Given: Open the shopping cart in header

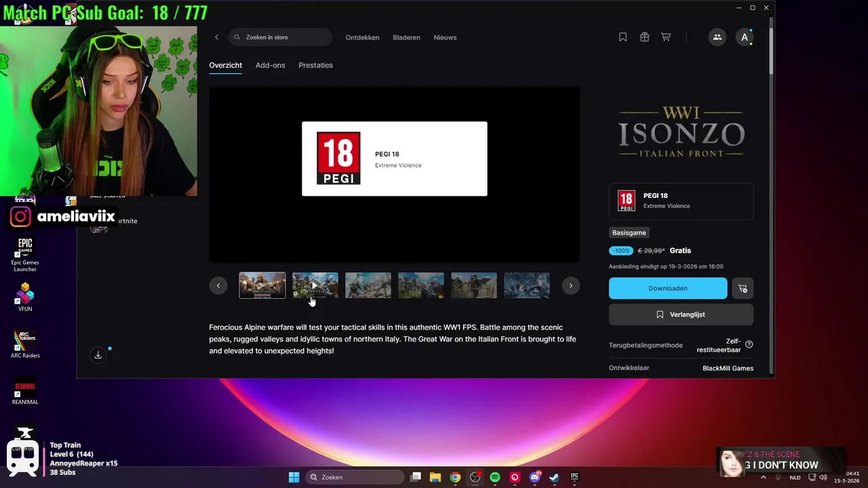Looking at the screenshot, I should pyautogui.click(x=666, y=37).
